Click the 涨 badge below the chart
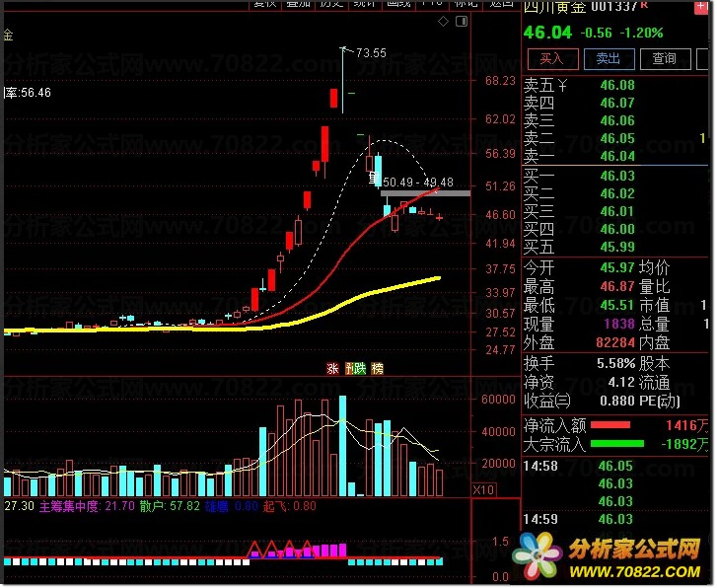 pyautogui.click(x=332, y=368)
